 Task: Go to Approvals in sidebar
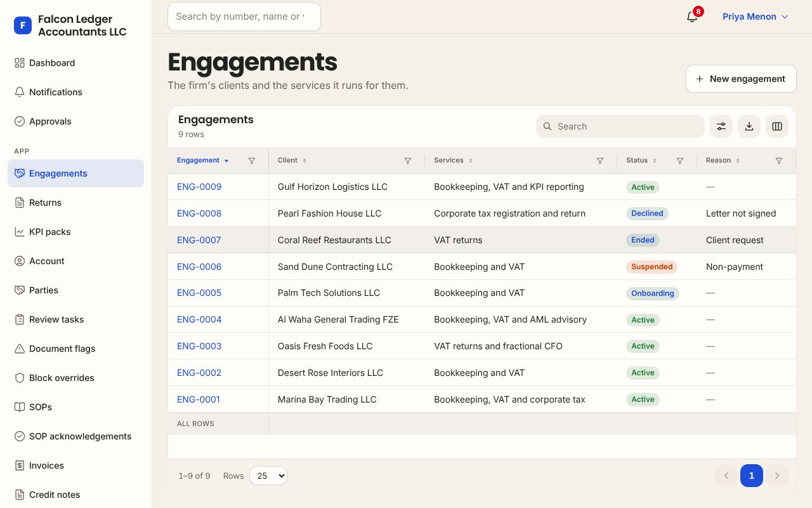coord(75,121)
